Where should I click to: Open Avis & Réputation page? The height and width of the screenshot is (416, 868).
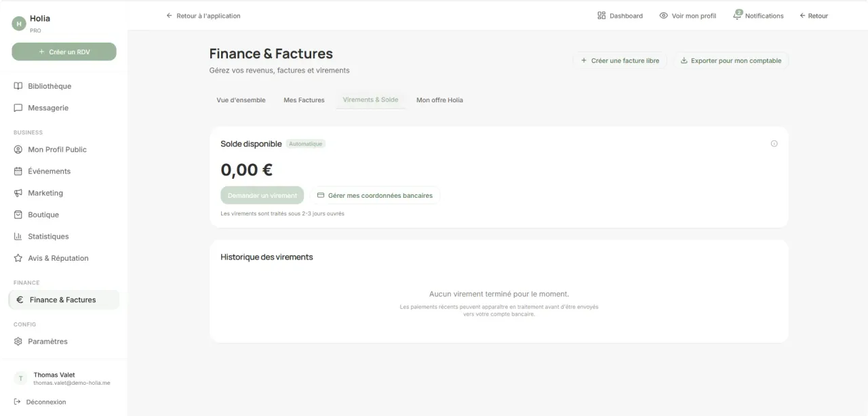click(64, 258)
